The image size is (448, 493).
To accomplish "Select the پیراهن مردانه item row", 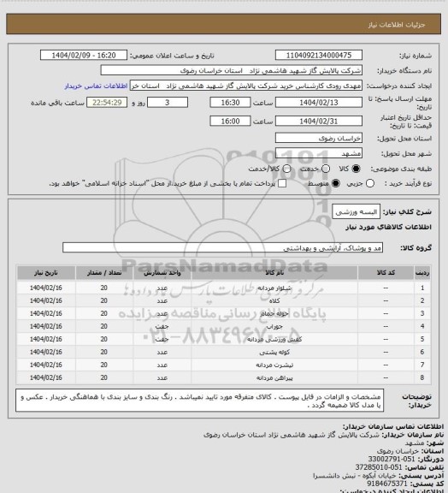I will click(224, 377).
